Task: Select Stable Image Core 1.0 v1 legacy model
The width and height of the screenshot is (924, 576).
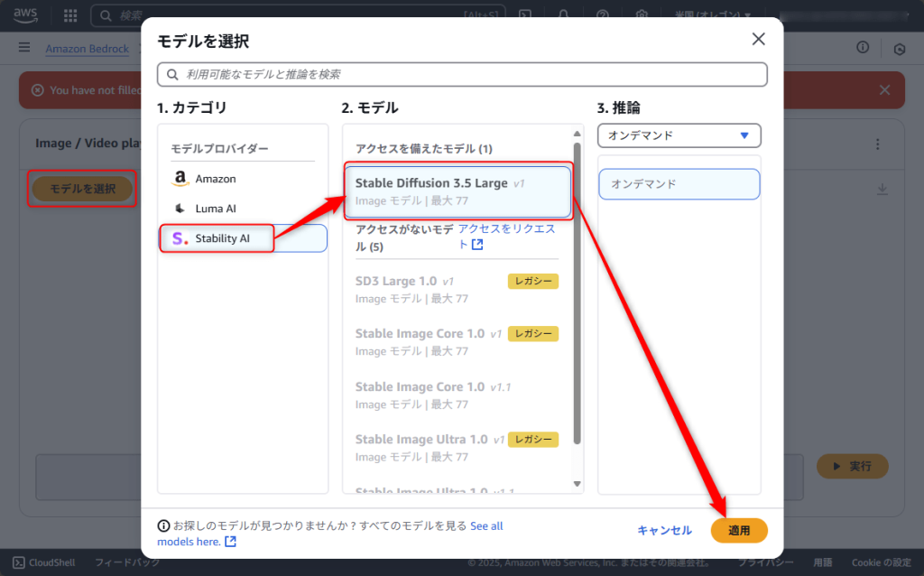Action: (x=457, y=342)
